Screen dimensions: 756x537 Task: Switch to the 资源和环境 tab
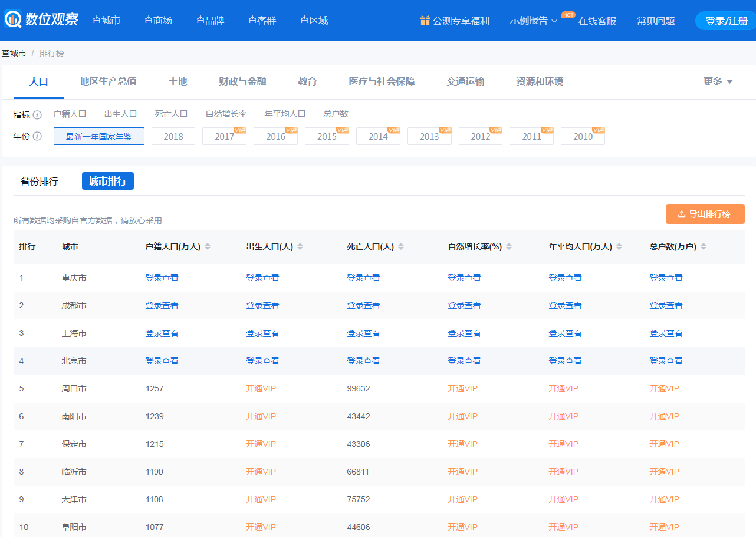click(x=540, y=81)
